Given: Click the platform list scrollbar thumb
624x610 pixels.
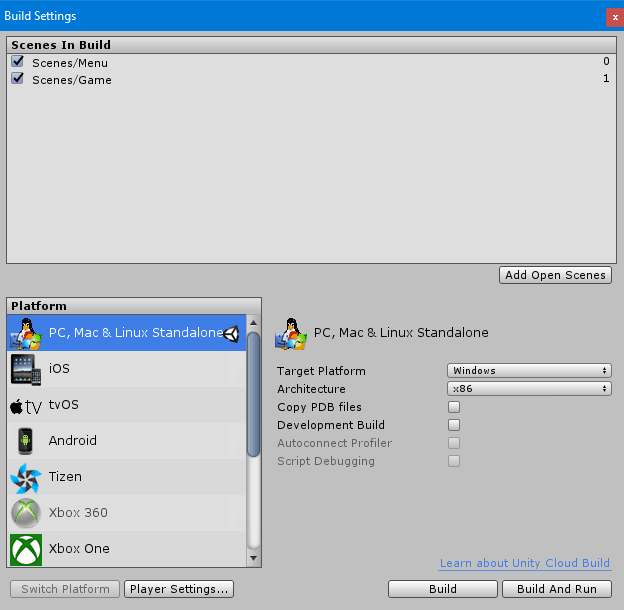Looking at the screenshot, I should (x=254, y=394).
